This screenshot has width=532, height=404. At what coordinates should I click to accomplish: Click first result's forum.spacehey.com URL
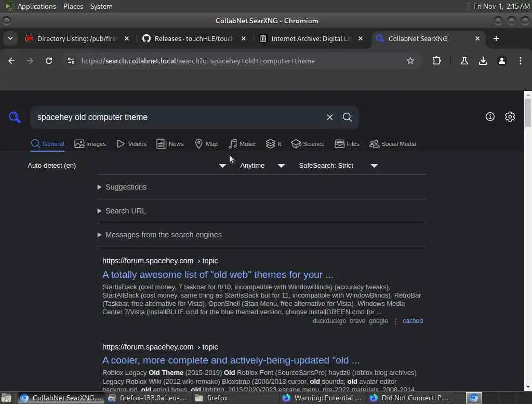(160, 261)
